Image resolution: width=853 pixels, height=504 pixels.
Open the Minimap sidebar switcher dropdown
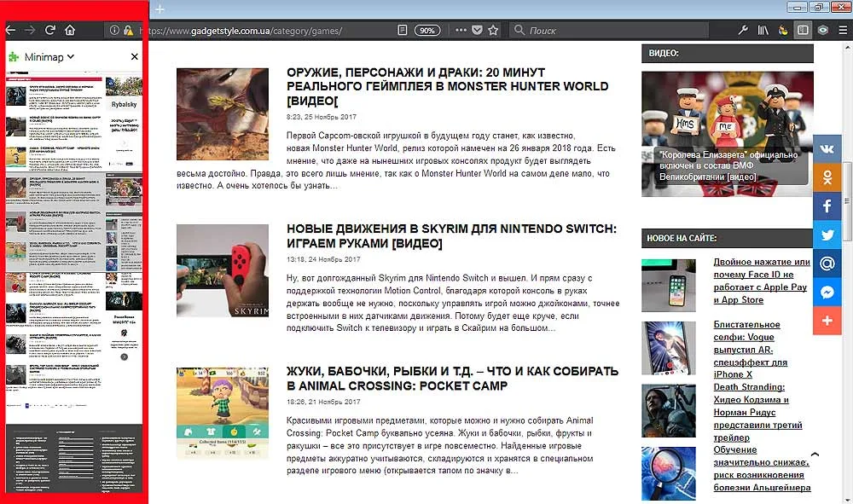pyautogui.click(x=49, y=57)
